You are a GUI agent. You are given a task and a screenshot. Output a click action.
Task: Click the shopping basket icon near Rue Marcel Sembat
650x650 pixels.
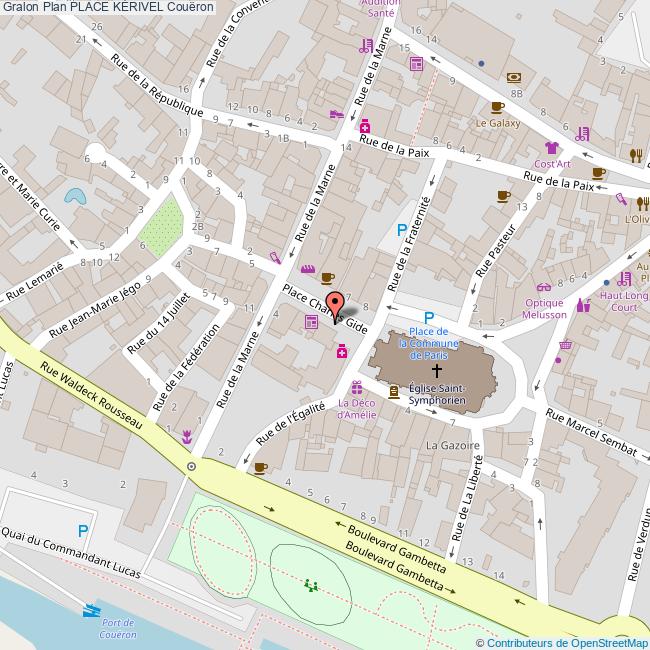(565, 345)
